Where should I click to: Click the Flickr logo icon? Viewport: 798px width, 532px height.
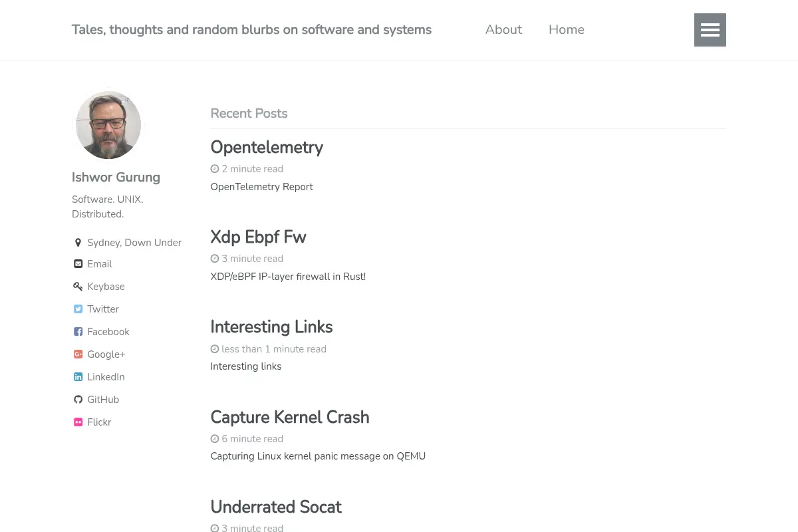pyautogui.click(x=78, y=422)
